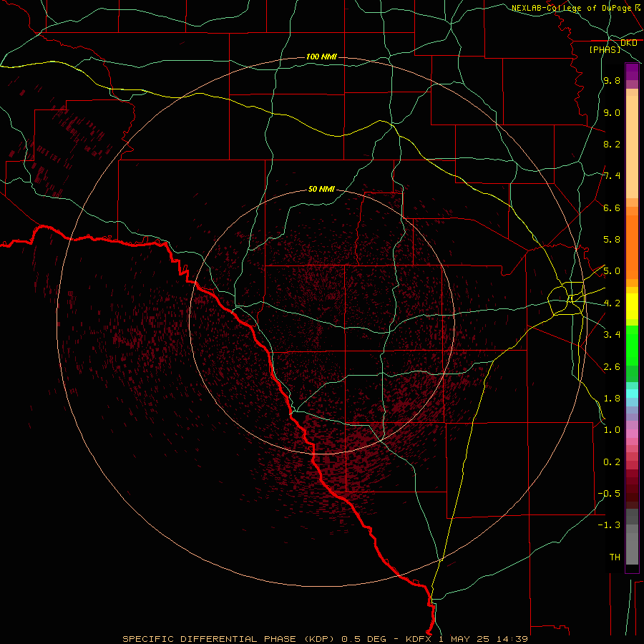Click the -0.5 value on color scale
The image size is (644, 644).
pyautogui.click(x=609, y=494)
